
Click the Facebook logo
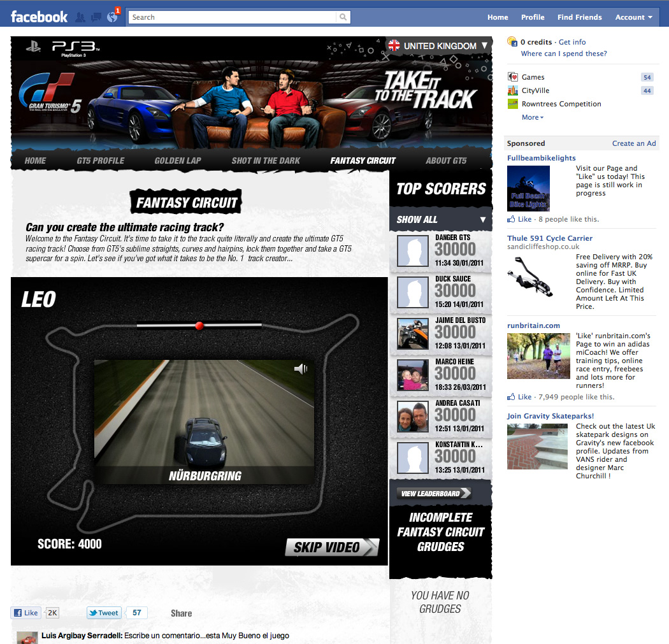39,17
